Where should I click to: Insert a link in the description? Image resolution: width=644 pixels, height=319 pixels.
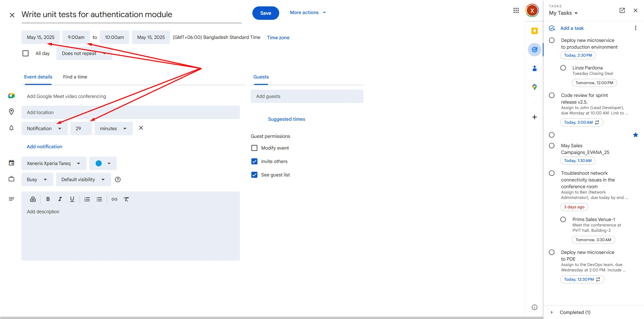[x=114, y=199]
